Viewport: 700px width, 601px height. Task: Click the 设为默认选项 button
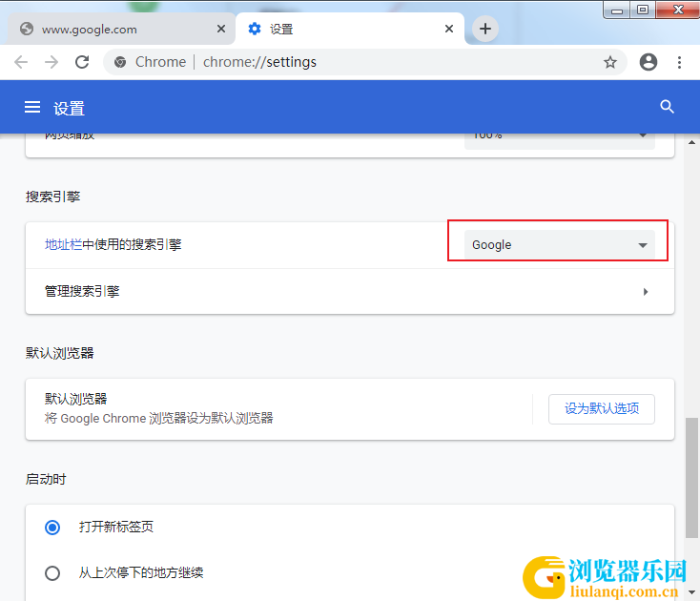coord(602,408)
